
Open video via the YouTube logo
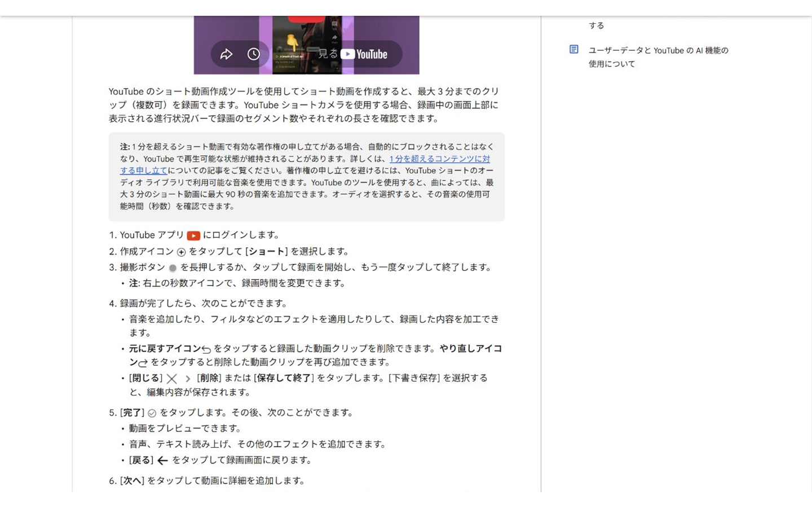(x=364, y=54)
